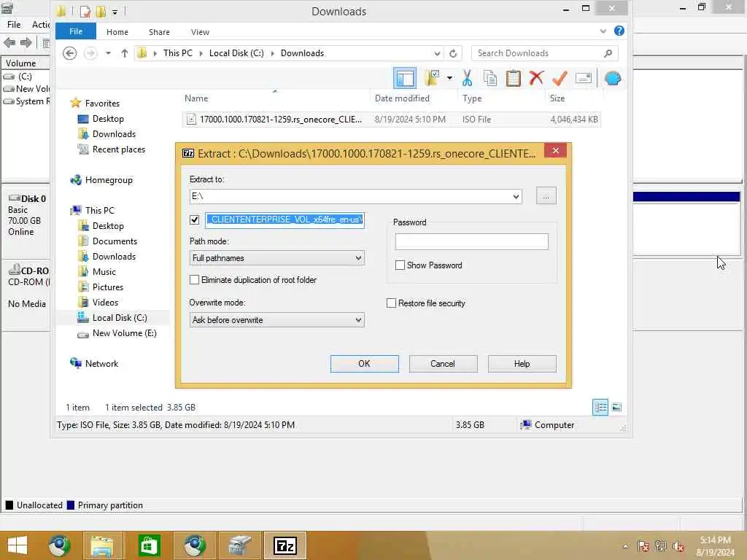Screen dimensions: 747x560
Task: Open Network in navigation pane
Action: coord(94,363)
